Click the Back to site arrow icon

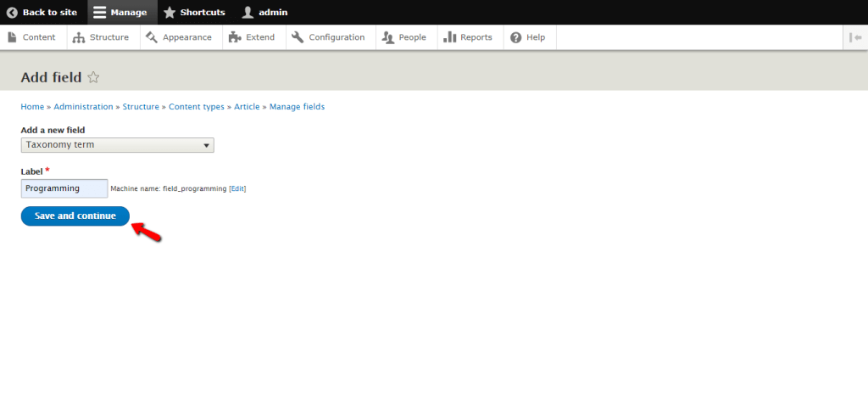click(x=12, y=12)
